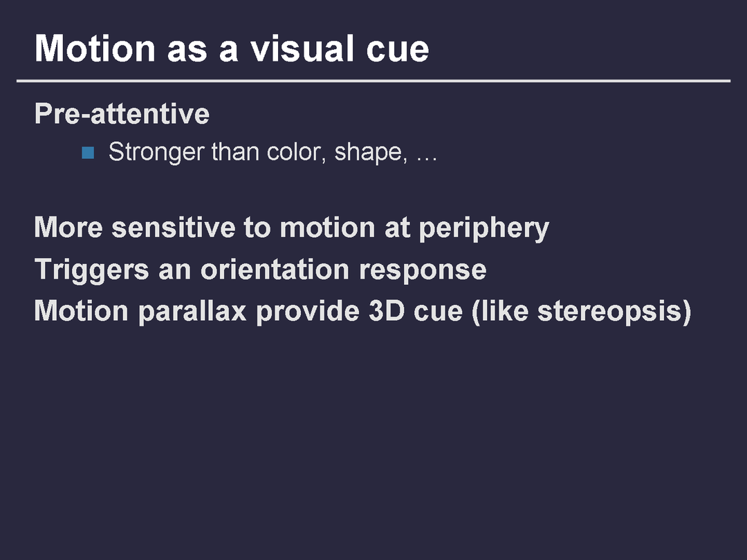Click the line 'More sensitive to motion at periphery'
This screenshot has width=747, height=560.
coord(291,227)
